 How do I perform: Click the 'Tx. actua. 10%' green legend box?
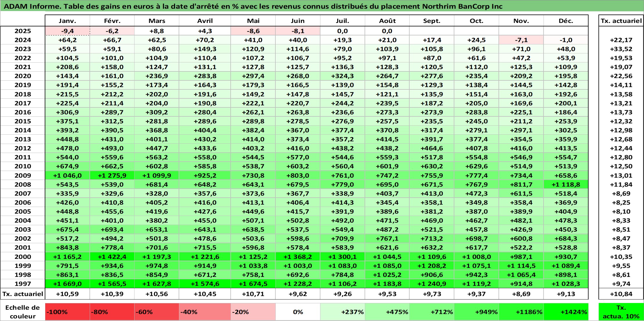pyautogui.click(x=621, y=312)
